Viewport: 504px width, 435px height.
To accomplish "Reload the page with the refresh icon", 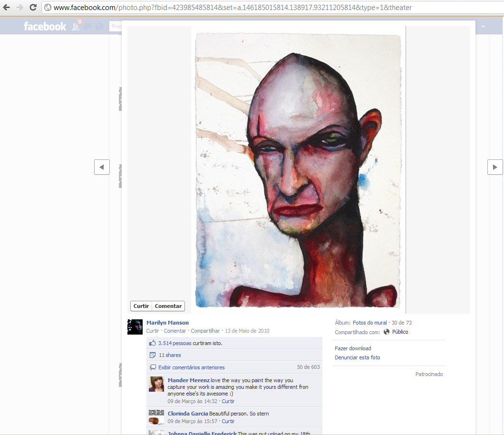I will tap(33, 8).
